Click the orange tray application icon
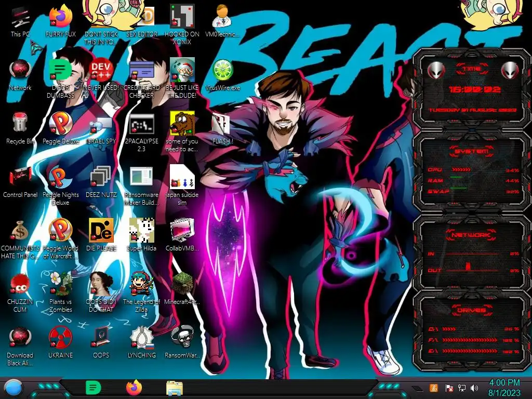 coord(434,388)
